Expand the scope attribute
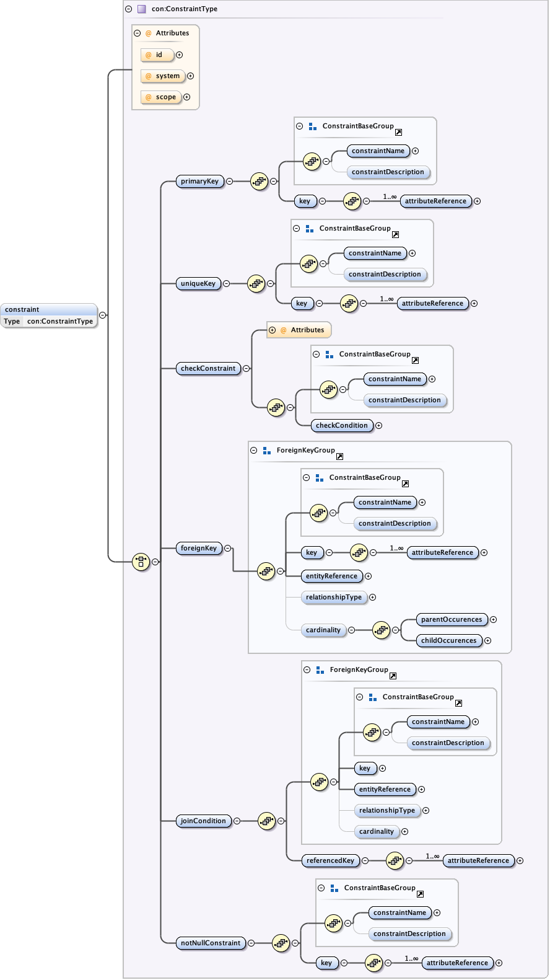 click(187, 97)
